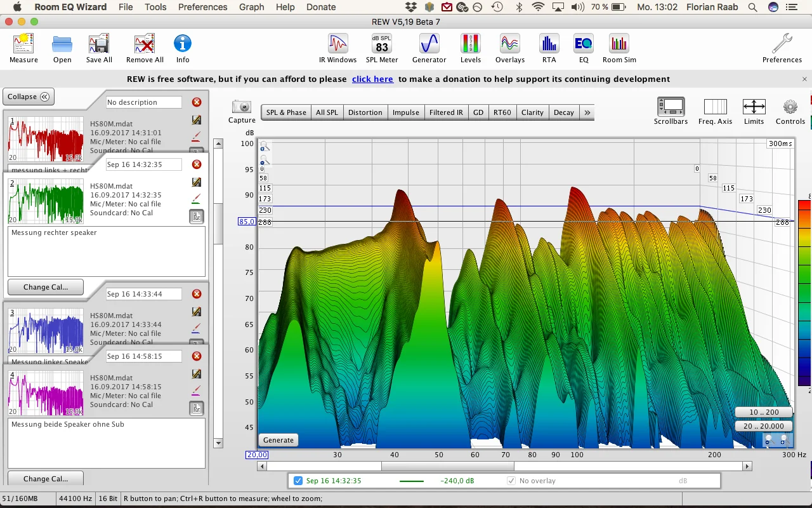Open the Tools menu
Screen dimensions: 812x508
[155, 7]
